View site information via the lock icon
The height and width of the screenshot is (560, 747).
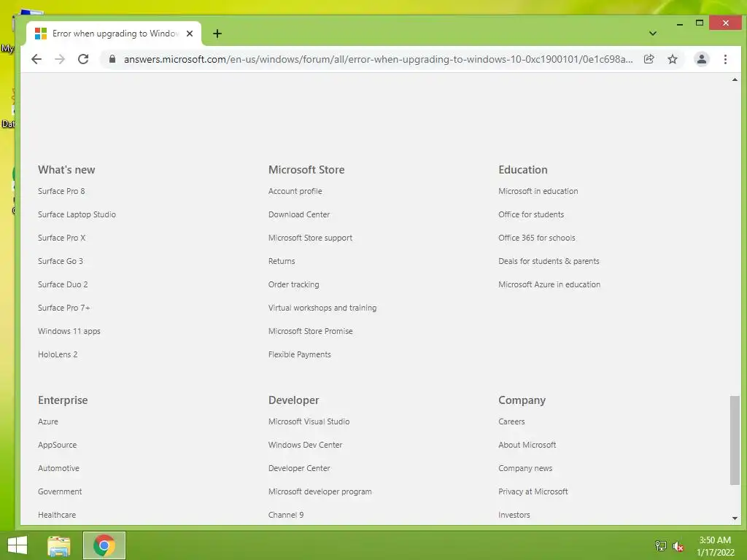point(112,59)
